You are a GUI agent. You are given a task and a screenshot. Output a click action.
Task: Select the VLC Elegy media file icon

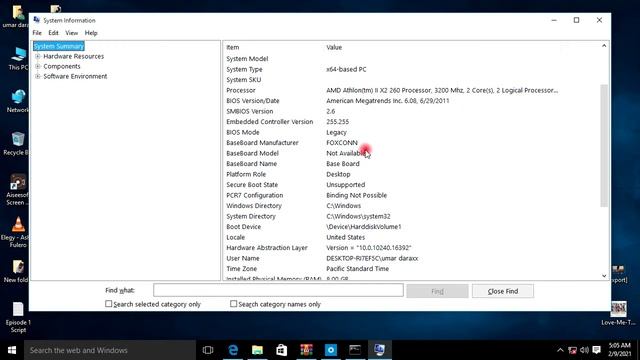pyautogui.click(x=16, y=233)
